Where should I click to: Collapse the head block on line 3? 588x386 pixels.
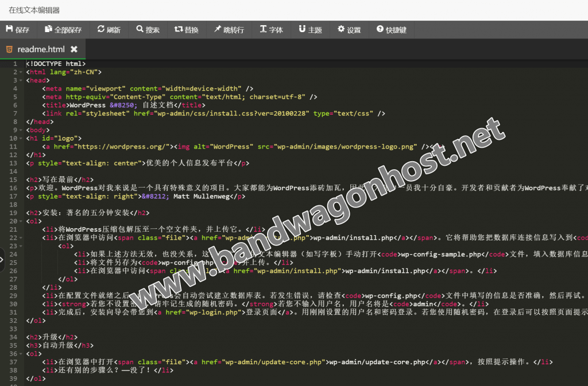21,80
